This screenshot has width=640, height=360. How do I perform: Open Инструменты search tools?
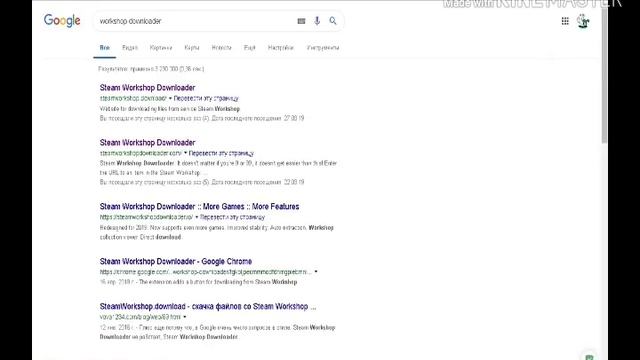point(323,48)
